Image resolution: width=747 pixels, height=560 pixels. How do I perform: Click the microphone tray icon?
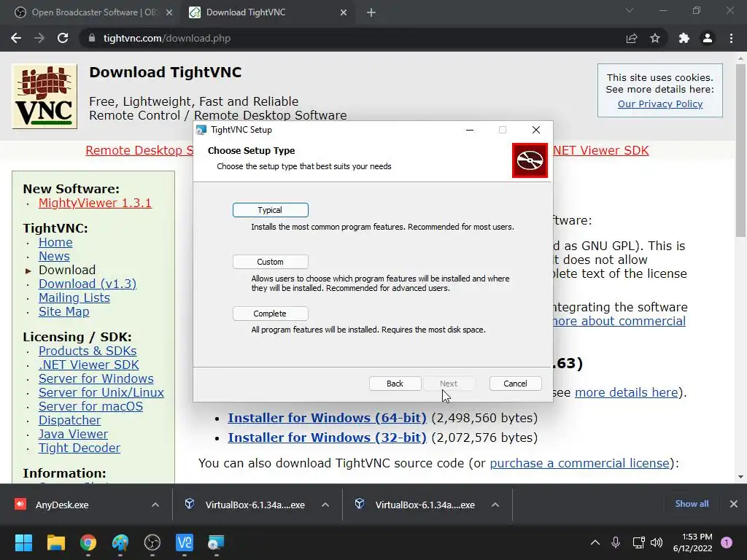[616, 542]
